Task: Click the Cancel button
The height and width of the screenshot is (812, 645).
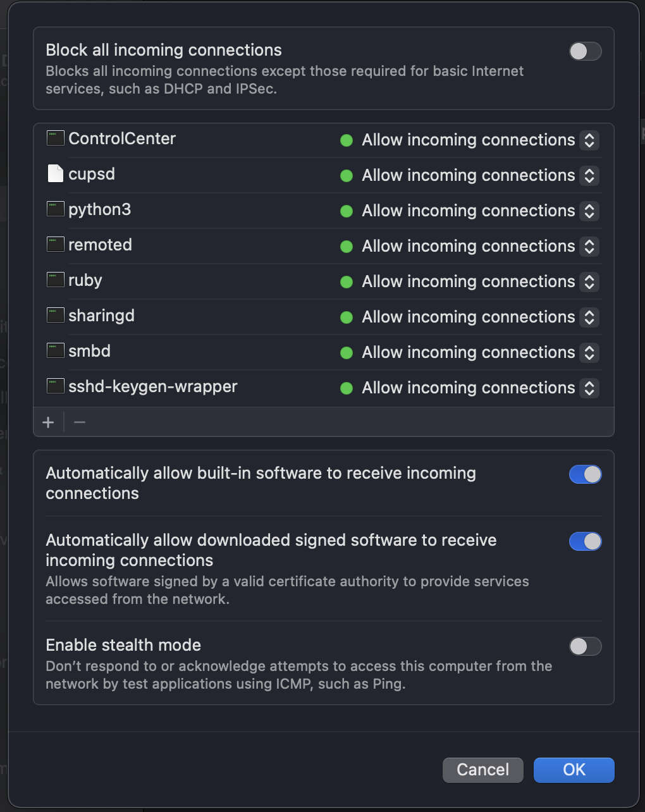Action: tap(482, 770)
